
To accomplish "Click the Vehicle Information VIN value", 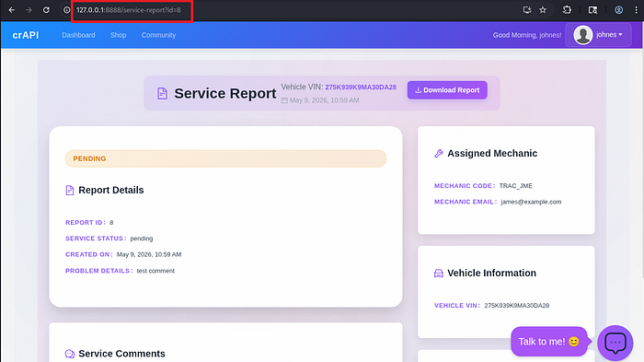I will point(517,306).
